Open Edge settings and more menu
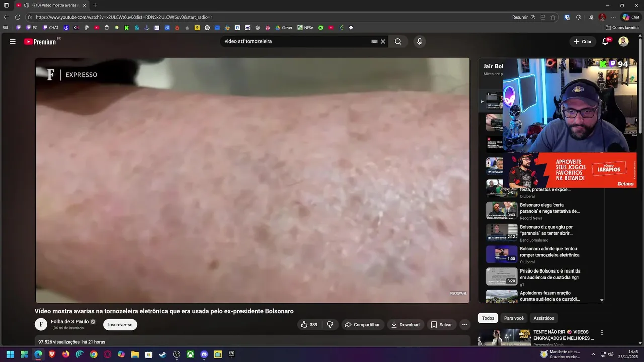The width and height of the screenshot is (644, 362). 613,17
